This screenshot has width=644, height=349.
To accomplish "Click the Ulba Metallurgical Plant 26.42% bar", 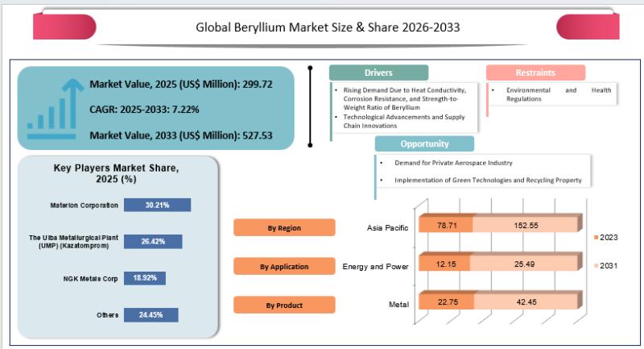I will click(152, 241).
